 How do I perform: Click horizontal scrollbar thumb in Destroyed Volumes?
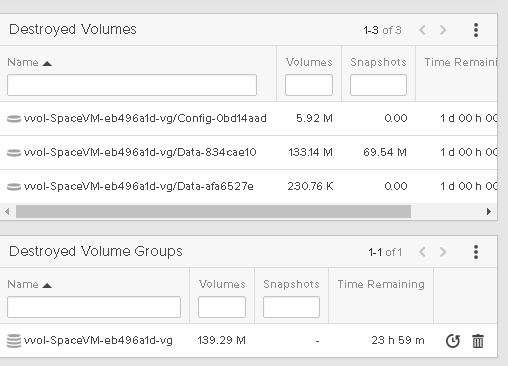(213, 212)
